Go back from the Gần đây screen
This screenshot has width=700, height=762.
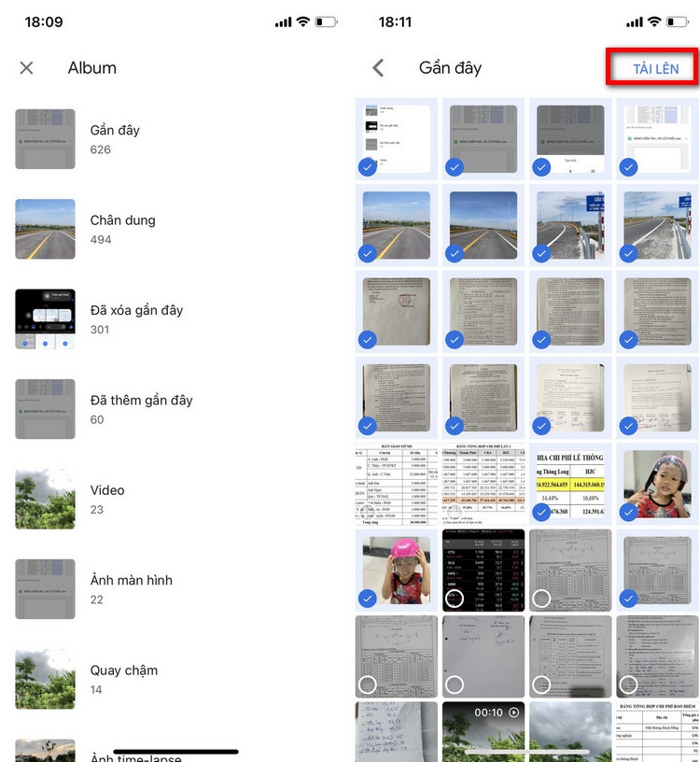[378, 68]
